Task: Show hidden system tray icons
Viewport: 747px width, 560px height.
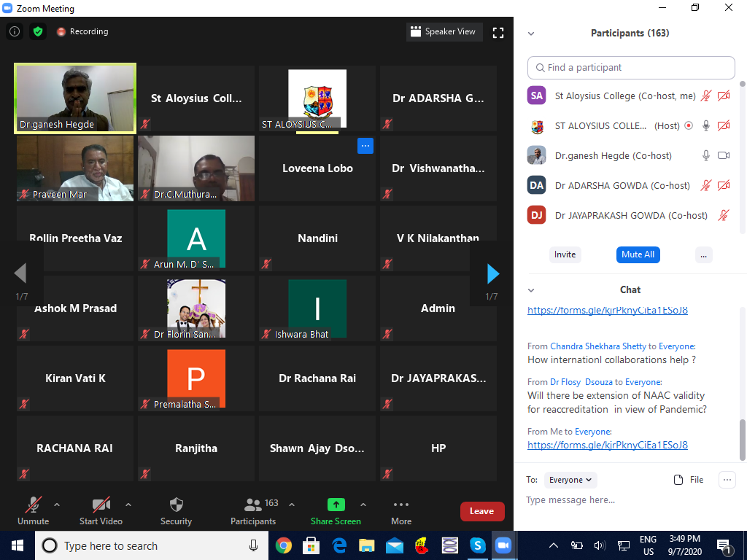Action: click(554, 545)
